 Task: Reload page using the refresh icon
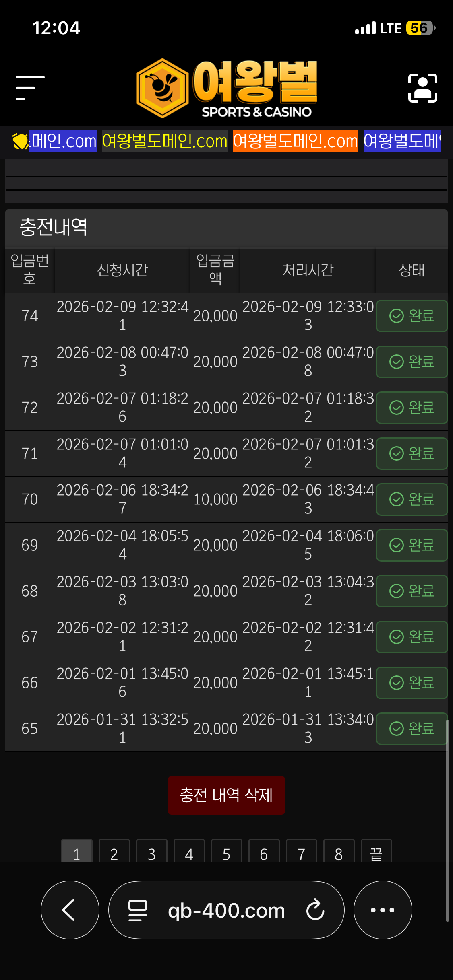pos(315,910)
